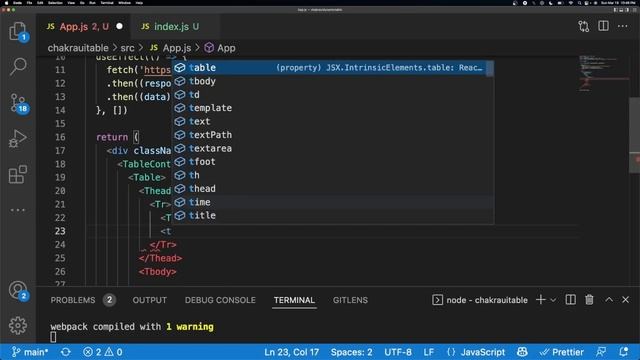
Task: Click src folder in the breadcrumb
Action: [x=127, y=48]
